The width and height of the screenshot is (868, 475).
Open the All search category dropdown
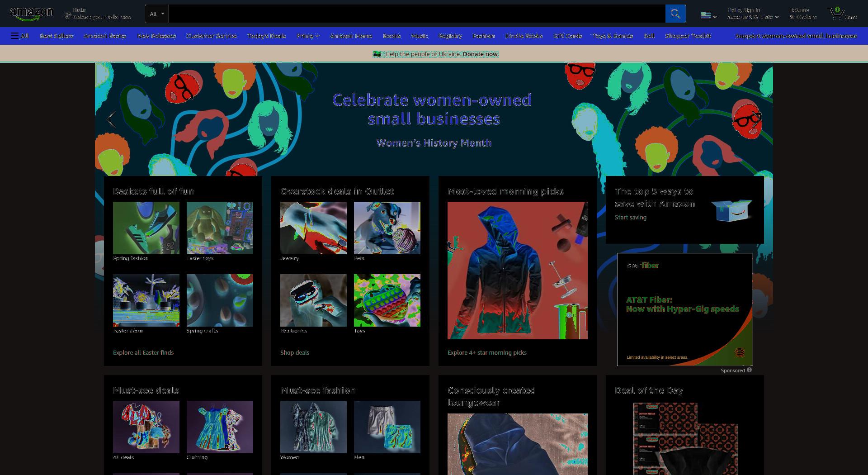tap(157, 14)
